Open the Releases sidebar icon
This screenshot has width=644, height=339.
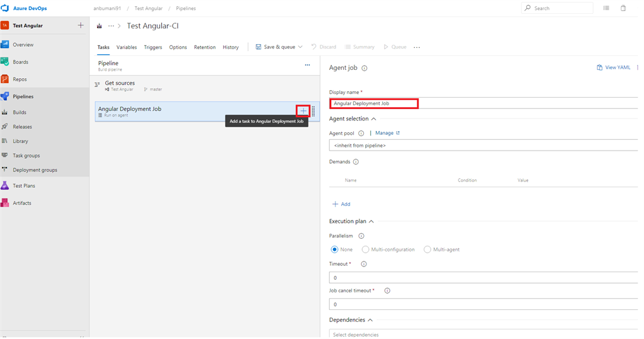(5, 127)
